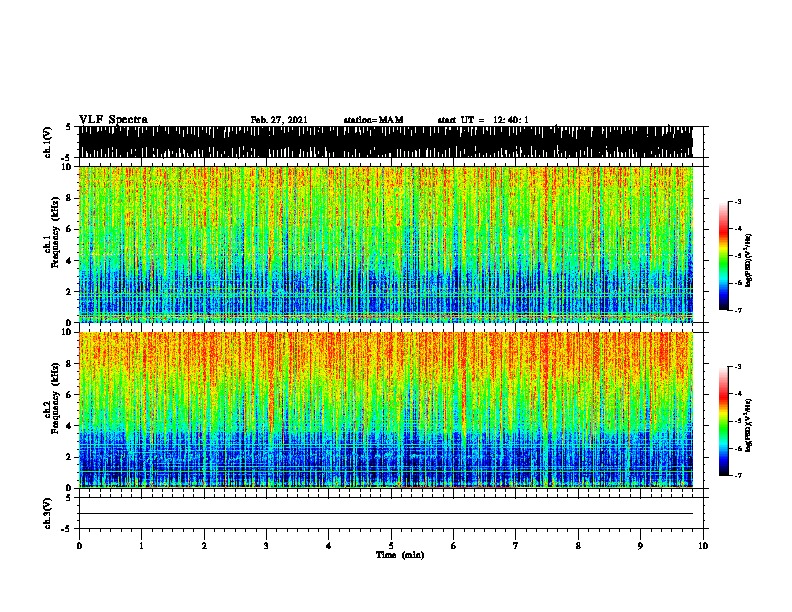Click time axis tick label "0"
Image resolution: width=792 pixels, height=612 pixels.
(79, 546)
